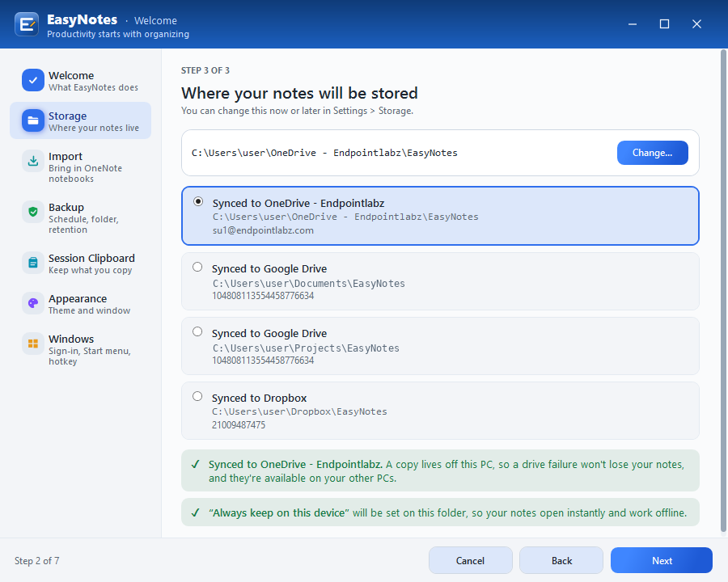
Task: Click the checkmark icon in the keep-on-device notice
Action: [x=196, y=512]
